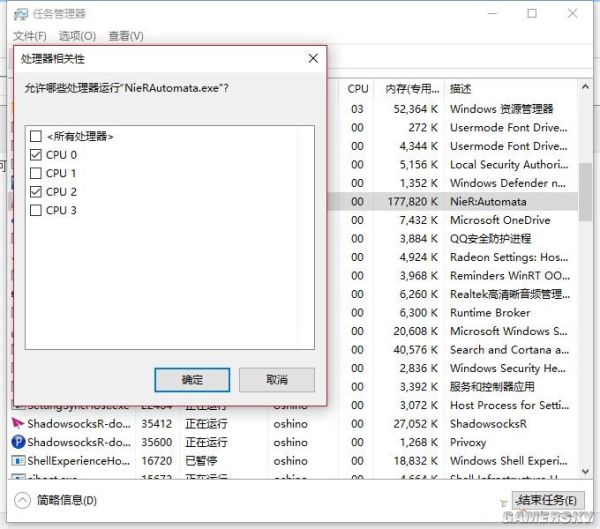Open the 选项(O) menu
The height and width of the screenshot is (529, 600).
[x=77, y=36]
